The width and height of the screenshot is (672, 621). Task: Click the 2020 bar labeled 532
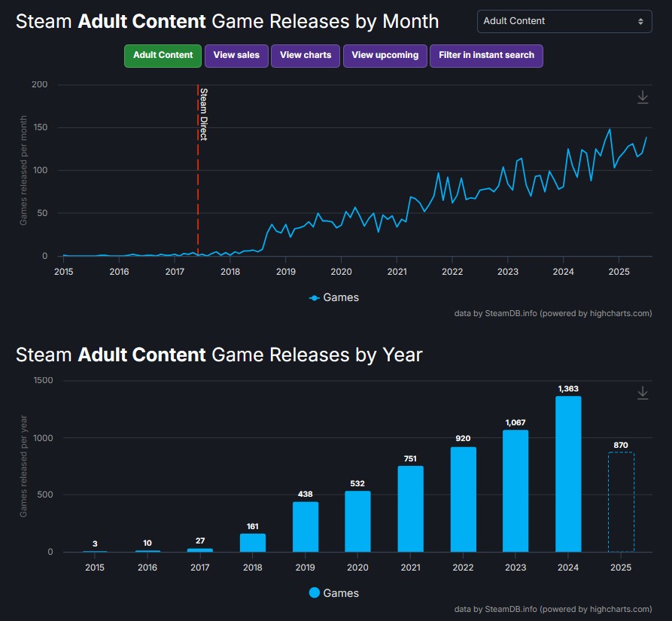(x=358, y=522)
